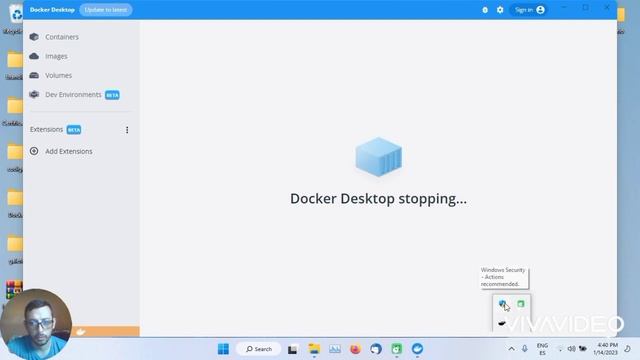
Task: Click the Sign in button
Action: click(x=529, y=10)
